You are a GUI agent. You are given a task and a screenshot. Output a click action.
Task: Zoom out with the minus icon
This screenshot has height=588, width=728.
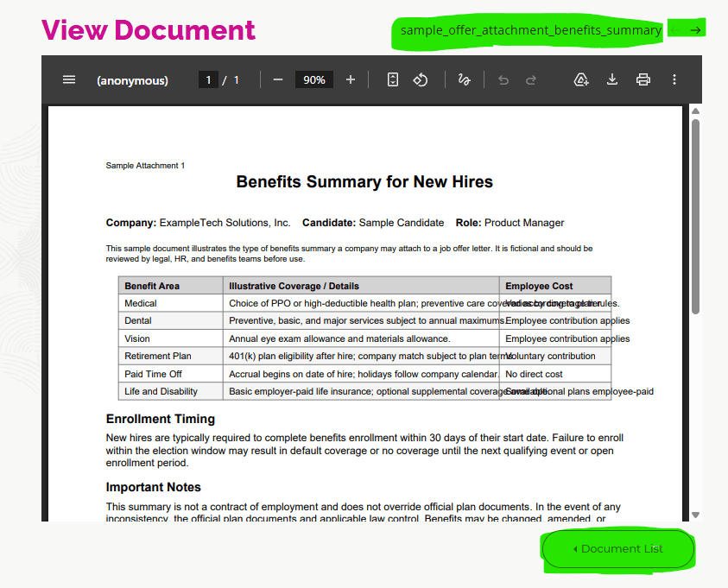pos(278,79)
